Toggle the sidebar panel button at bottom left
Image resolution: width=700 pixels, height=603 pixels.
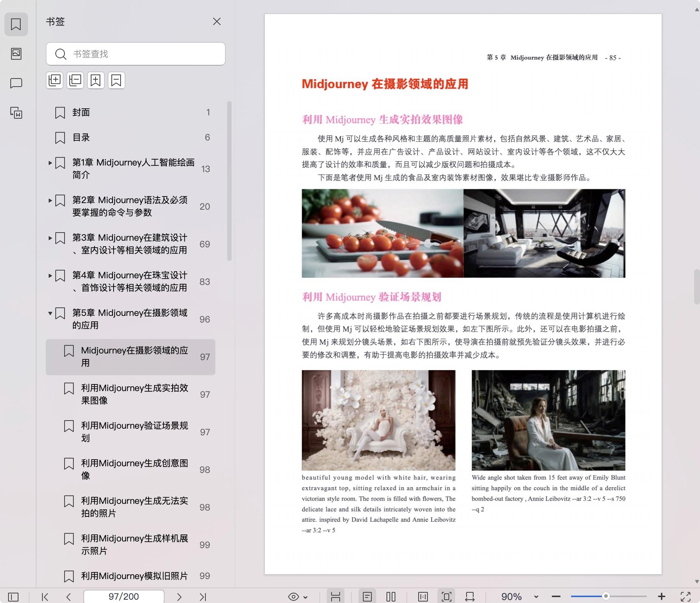click(13, 596)
